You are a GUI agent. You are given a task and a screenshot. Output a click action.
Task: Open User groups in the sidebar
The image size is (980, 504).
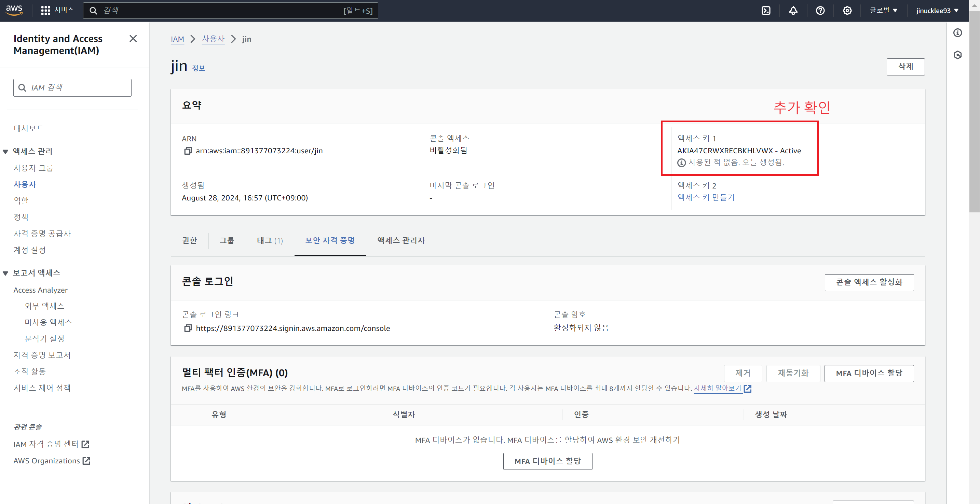pos(33,168)
